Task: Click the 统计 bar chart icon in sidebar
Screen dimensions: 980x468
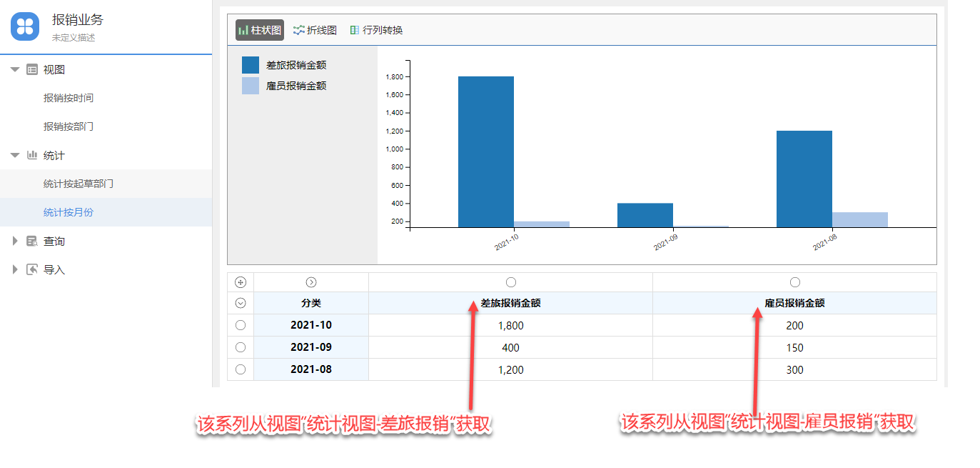Action: [32, 155]
